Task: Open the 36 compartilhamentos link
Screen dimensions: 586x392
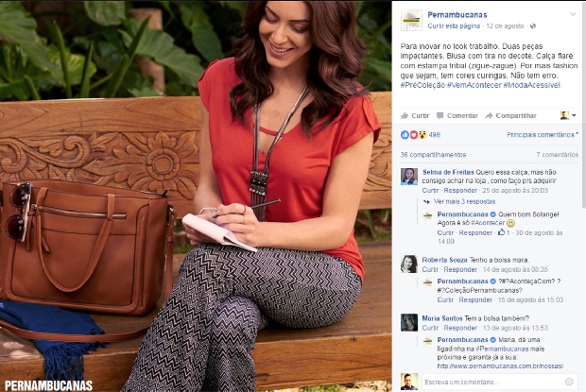Action: click(x=433, y=155)
